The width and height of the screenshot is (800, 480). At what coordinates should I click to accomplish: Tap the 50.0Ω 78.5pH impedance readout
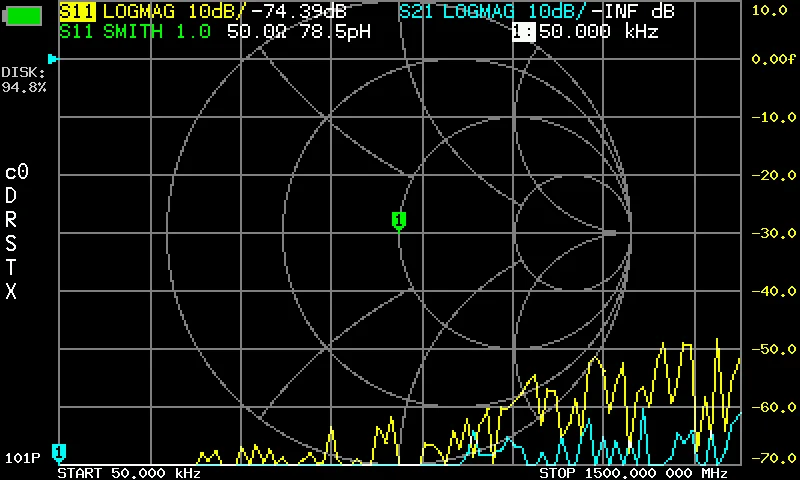[x=299, y=32]
